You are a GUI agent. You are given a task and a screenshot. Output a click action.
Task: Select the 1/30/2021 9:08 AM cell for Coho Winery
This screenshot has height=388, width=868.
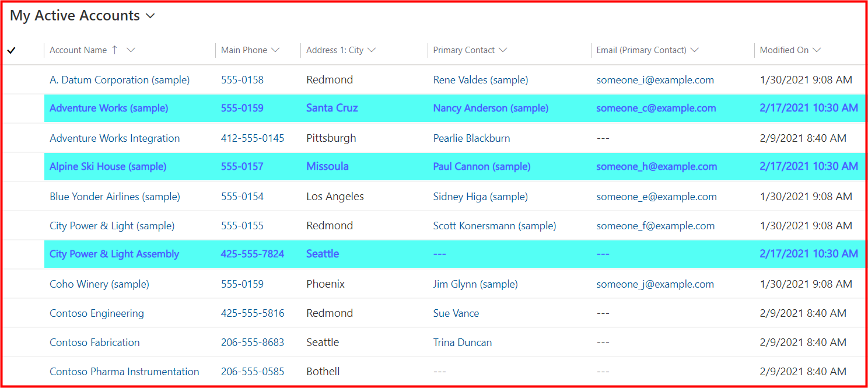click(x=806, y=284)
